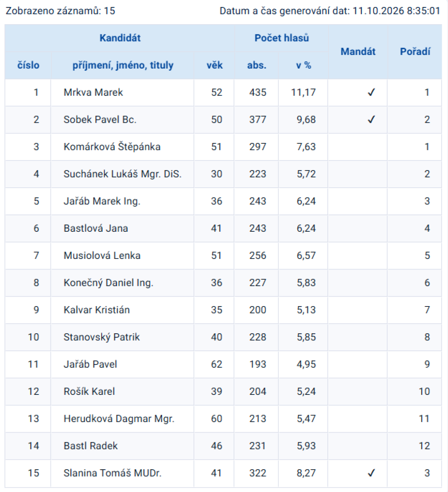
Task: Click the mandate checkmark for Mrkva Marek
Action: click(x=371, y=92)
